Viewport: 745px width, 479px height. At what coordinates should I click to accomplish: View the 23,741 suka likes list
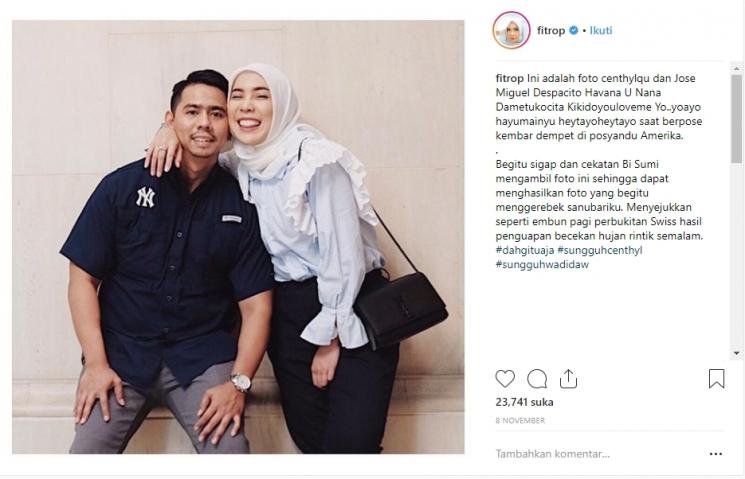[x=524, y=402]
